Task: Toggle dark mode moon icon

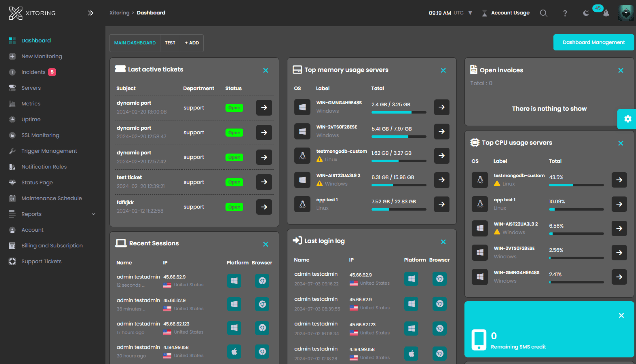Action: coord(586,13)
